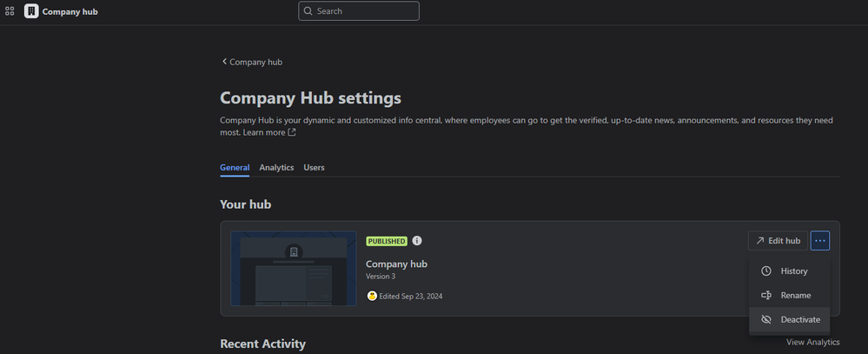The height and width of the screenshot is (354, 868).
Task: Click the search magnifier icon
Action: click(x=308, y=11)
